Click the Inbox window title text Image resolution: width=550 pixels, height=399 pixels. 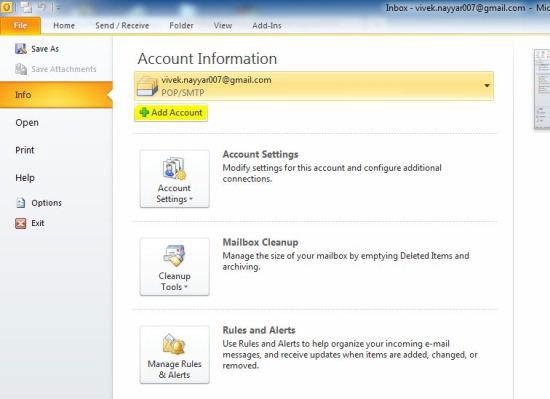tap(467, 8)
